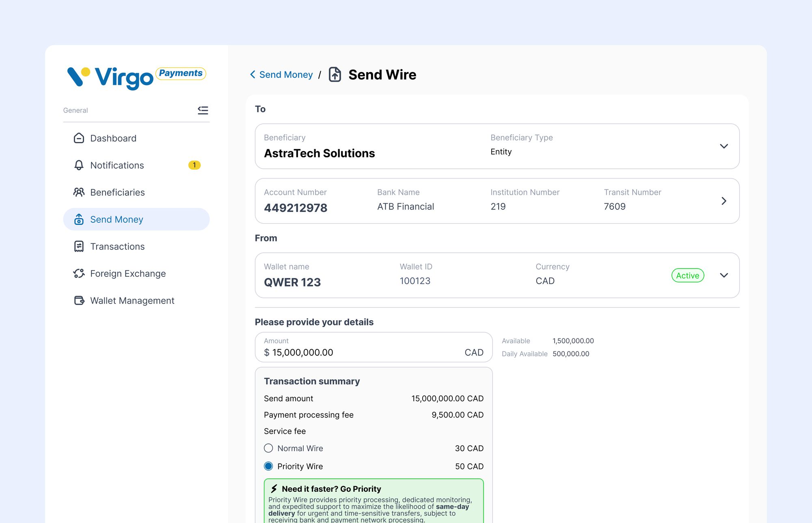Click Wallet ID 100123
Image resolution: width=812 pixels, height=523 pixels.
coord(415,281)
